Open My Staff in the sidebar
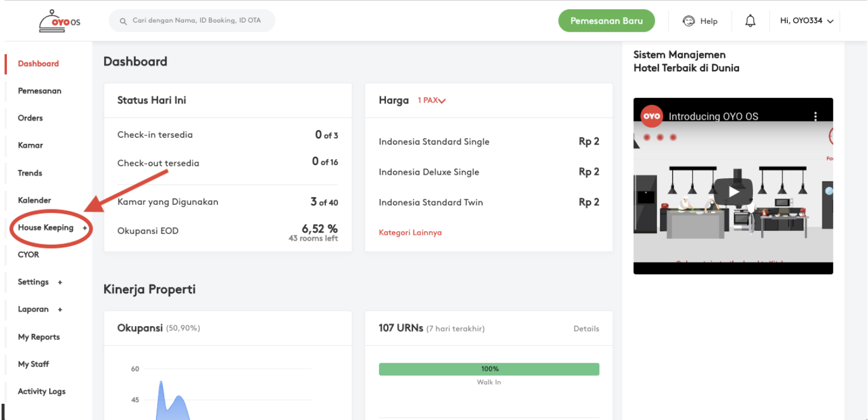 [33, 364]
